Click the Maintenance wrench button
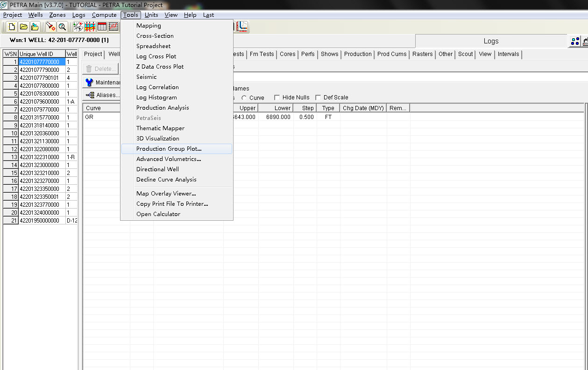588x370 pixels. click(101, 83)
